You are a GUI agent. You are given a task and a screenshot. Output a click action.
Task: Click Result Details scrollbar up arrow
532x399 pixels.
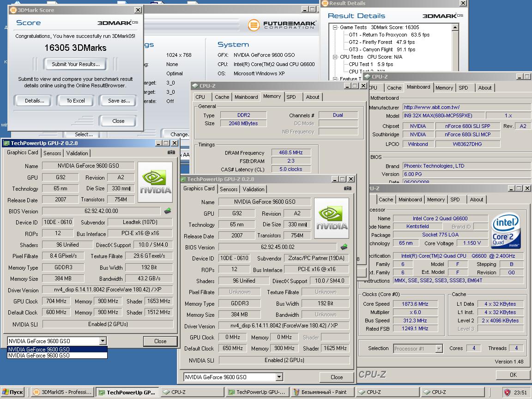(x=455, y=27)
